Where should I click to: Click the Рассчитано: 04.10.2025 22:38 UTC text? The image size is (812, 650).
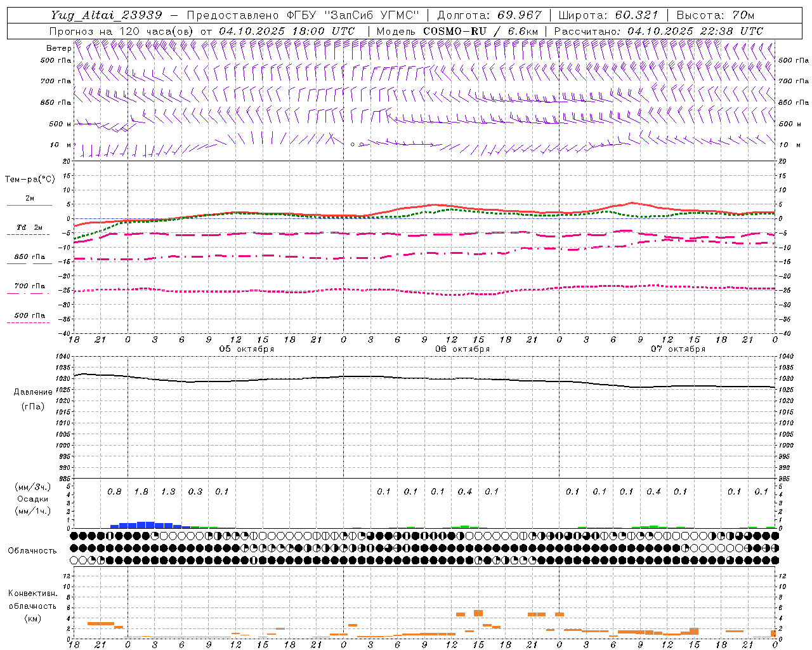point(658,31)
